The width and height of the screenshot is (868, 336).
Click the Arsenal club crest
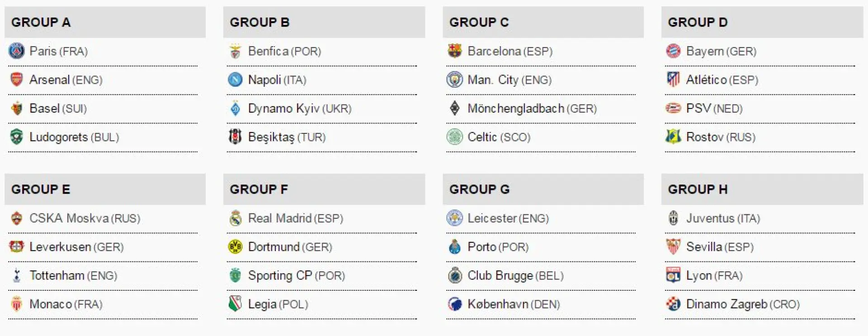tap(17, 80)
